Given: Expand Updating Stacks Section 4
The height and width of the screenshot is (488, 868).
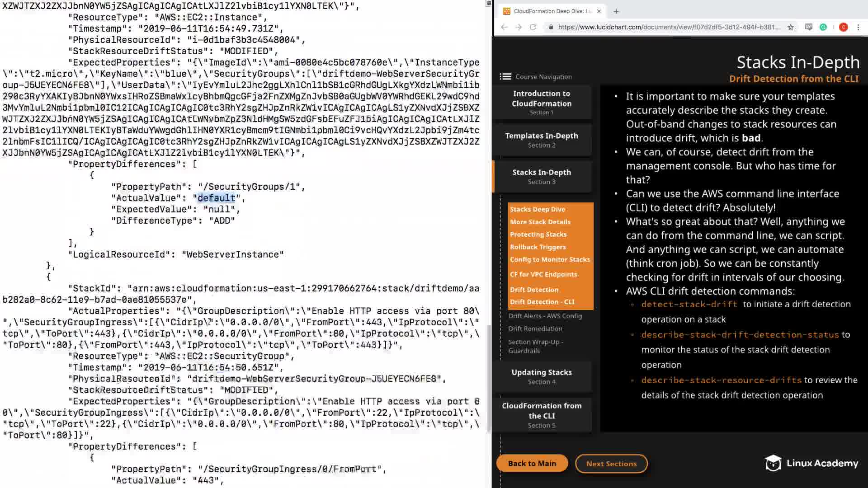Looking at the screenshot, I should [542, 376].
